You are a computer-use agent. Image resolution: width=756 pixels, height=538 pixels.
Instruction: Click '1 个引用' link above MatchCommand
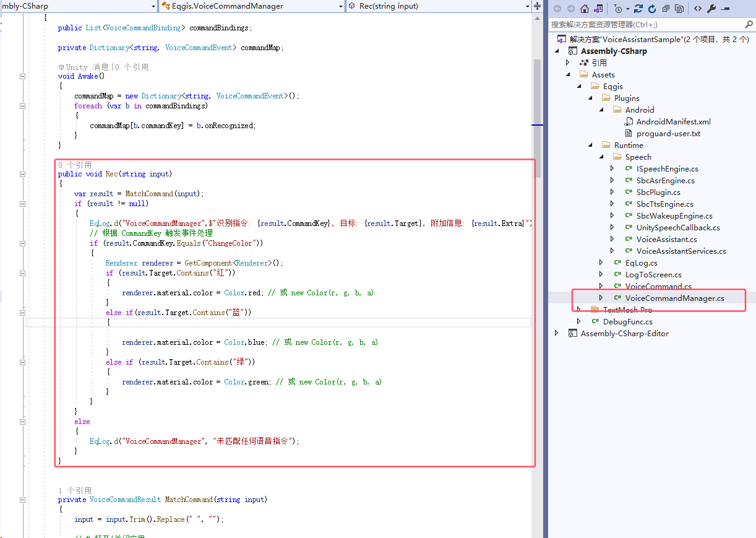click(75, 490)
